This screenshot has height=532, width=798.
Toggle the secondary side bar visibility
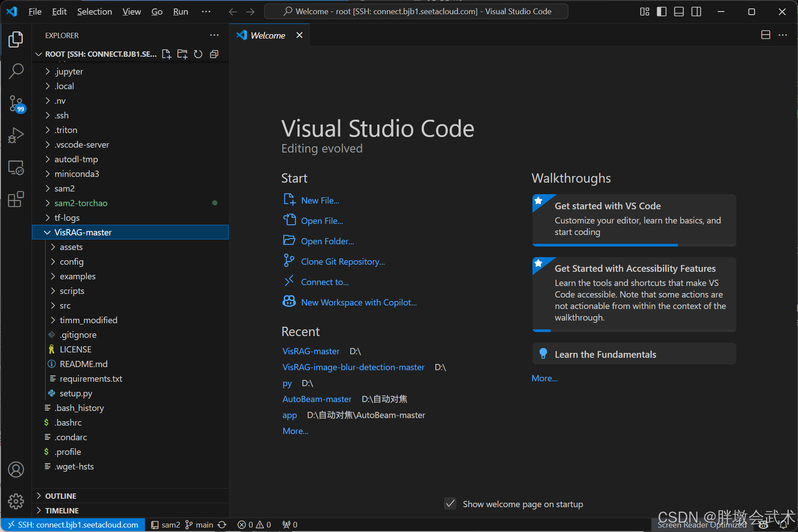696,12
